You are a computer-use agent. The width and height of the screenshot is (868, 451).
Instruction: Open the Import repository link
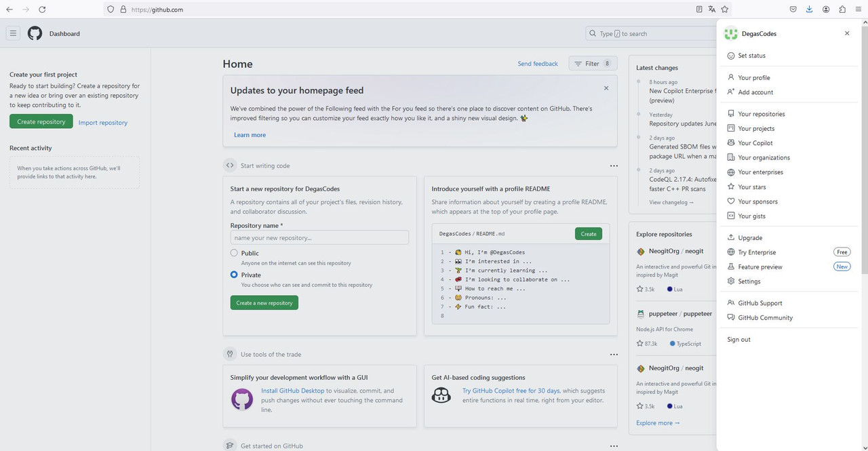(x=103, y=123)
